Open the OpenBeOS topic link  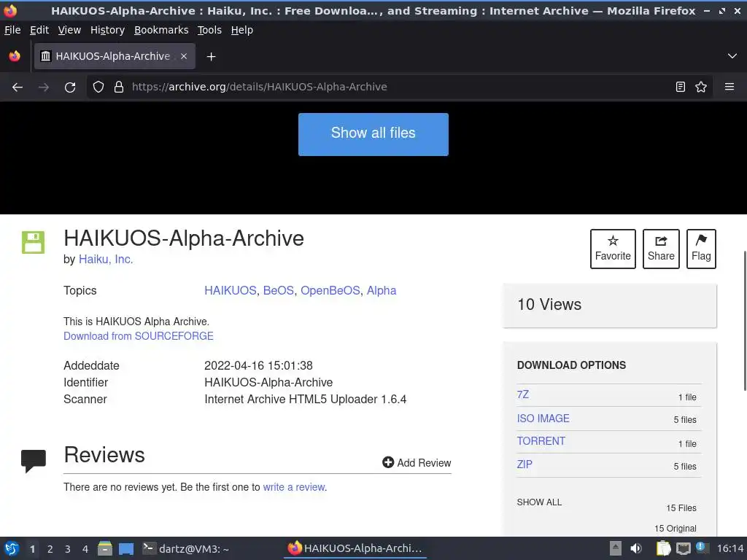pyautogui.click(x=330, y=290)
